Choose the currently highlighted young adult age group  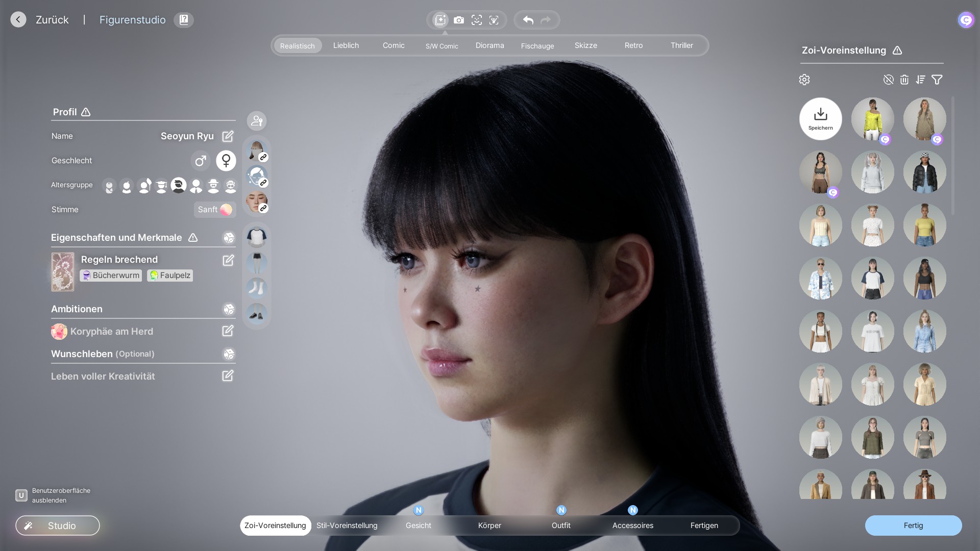[x=179, y=185]
